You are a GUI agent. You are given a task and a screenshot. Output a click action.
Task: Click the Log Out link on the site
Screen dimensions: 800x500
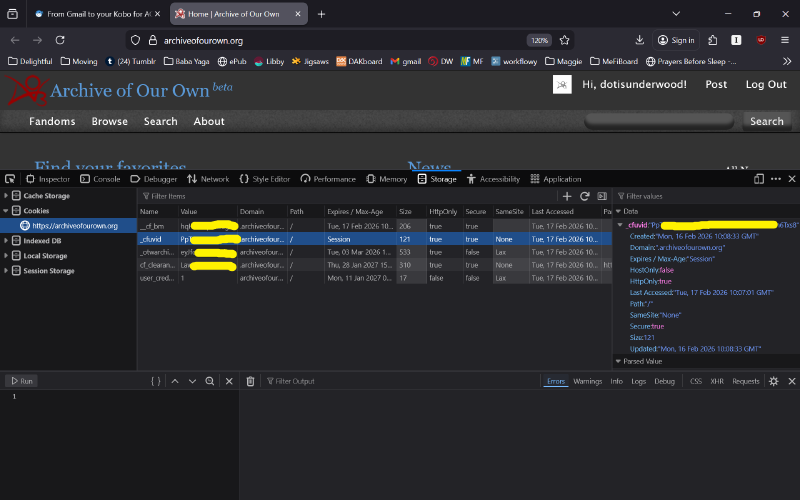pyautogui.click(x=765, y=85)
